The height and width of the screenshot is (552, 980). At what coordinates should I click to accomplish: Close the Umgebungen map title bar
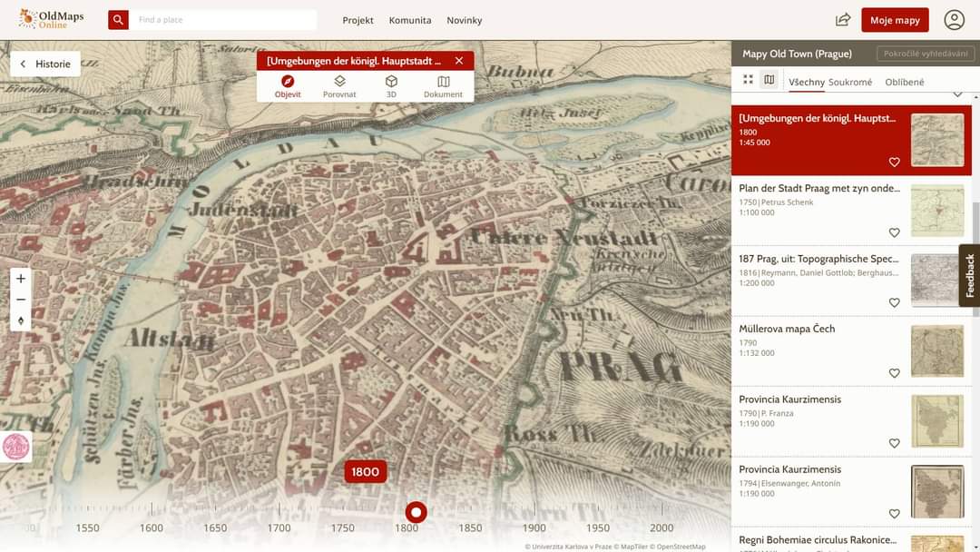click(459, 61)
